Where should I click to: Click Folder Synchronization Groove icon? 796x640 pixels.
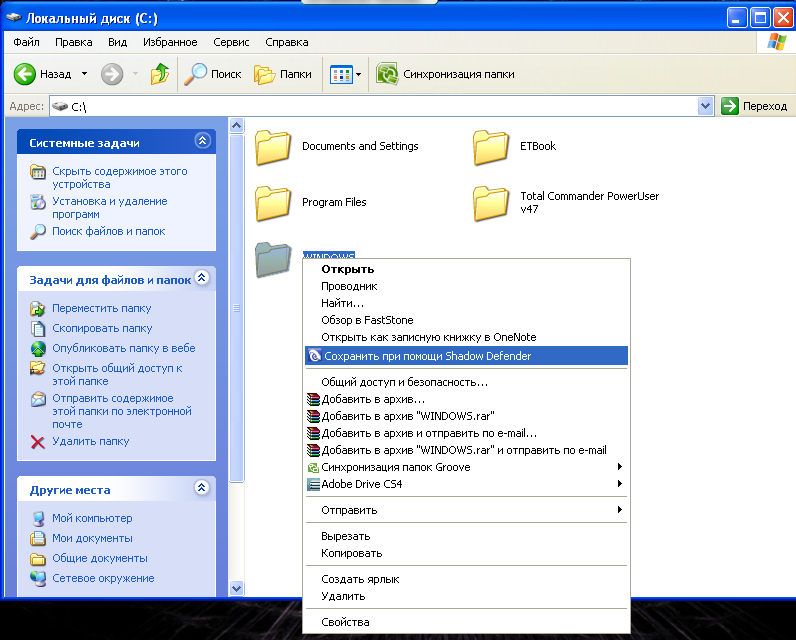(x=387, y=74)
